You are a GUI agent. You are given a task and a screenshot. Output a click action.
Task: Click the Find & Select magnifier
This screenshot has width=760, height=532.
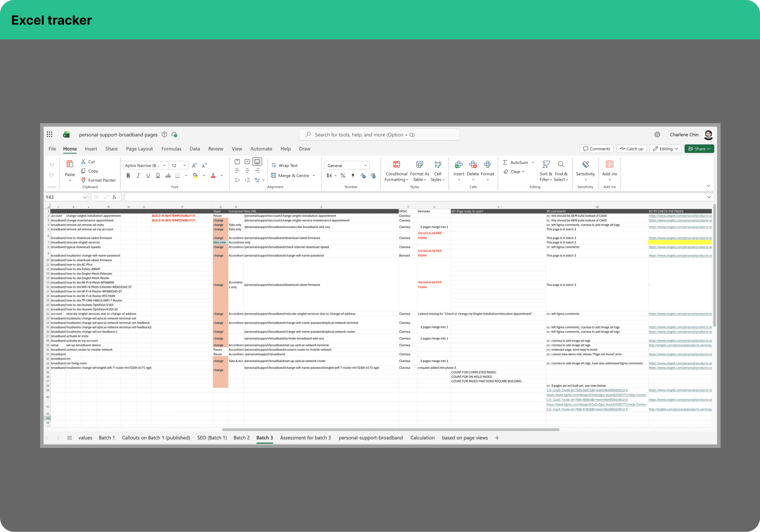tap(561, 164)
